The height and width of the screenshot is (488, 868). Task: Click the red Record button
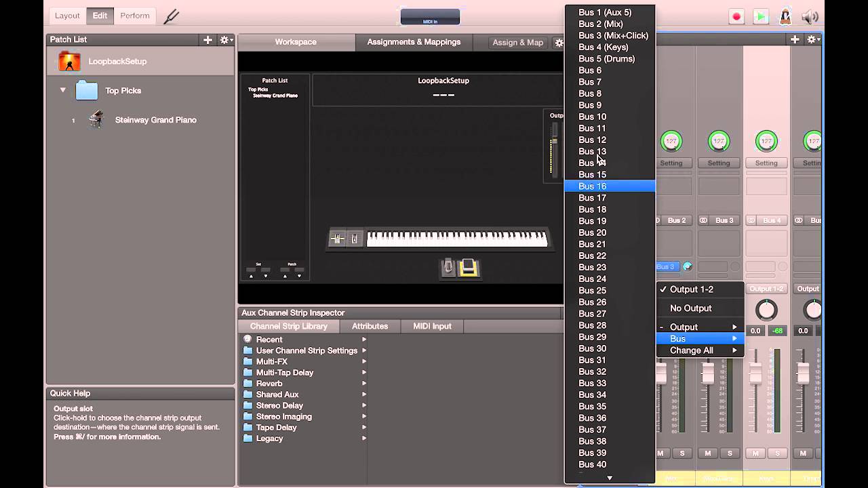click(x=736, y=17)
